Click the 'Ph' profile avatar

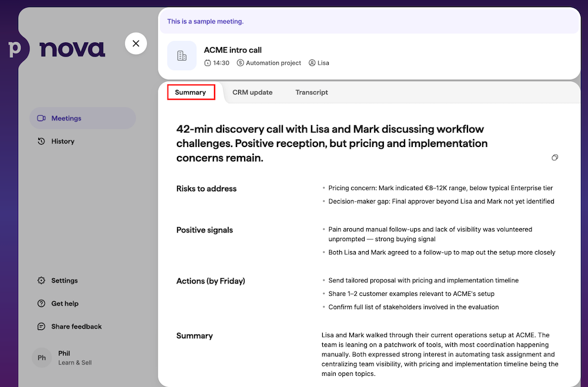pyautogui.click(x=42, y=358)
